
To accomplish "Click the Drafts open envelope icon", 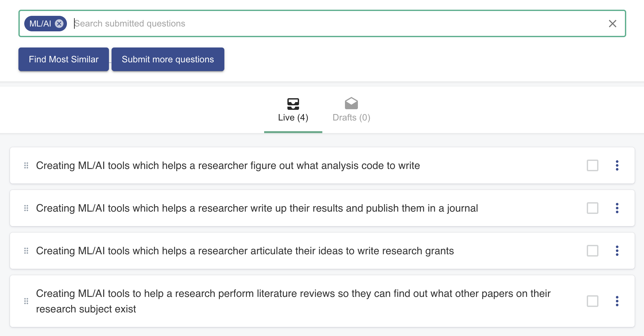I will (351, 103).
